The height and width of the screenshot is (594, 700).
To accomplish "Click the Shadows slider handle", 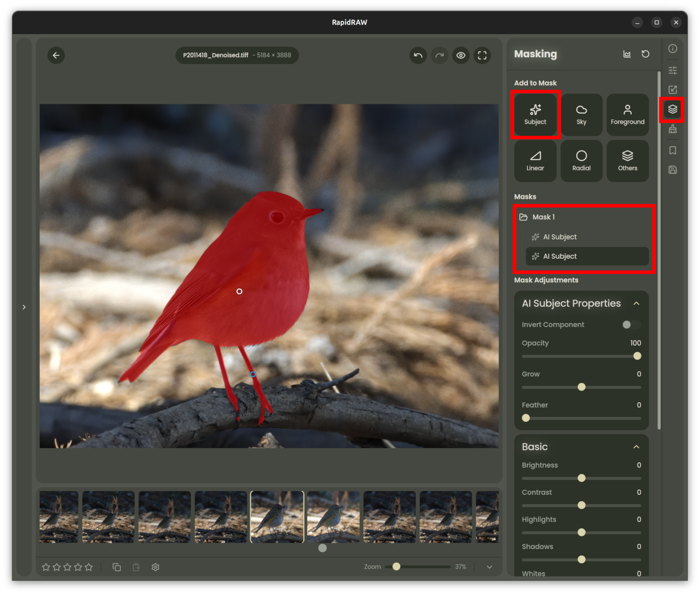I will click(582, 560).
